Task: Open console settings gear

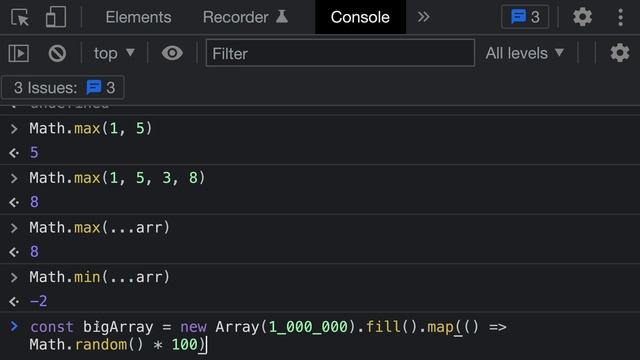Action: tap(620, 53)
